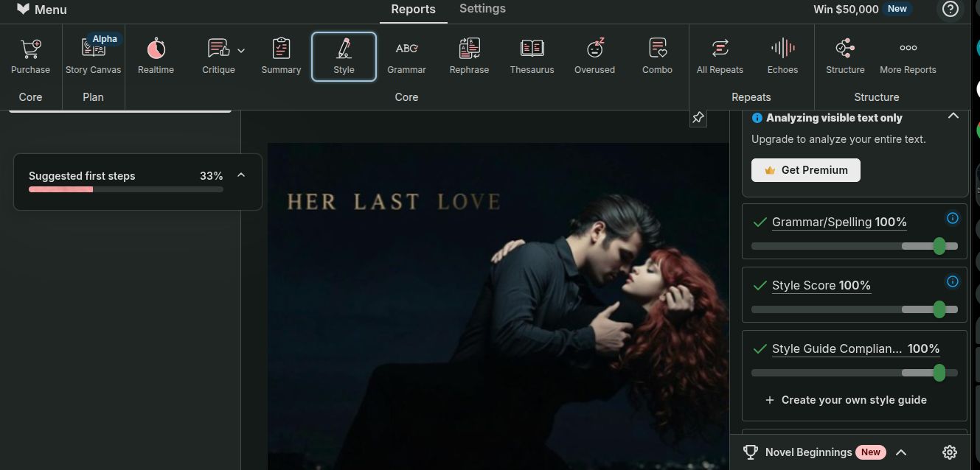The width and height of the screenshot is (980, 470).
Task: Expand the Novel Beginnings panel
Action: (x=900, y=452)
